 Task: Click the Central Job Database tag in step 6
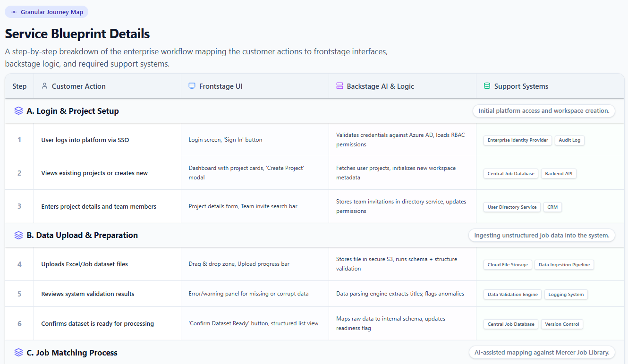(511, 324)
